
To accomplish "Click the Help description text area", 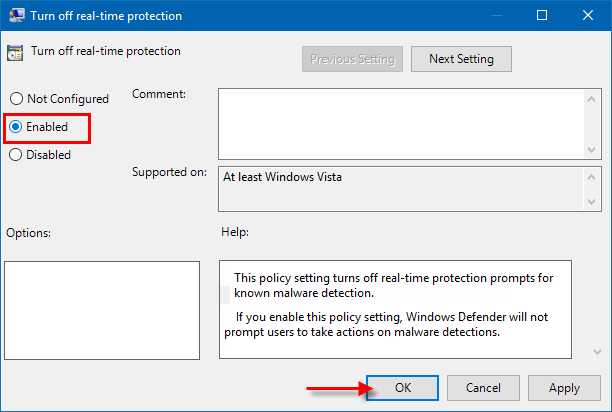I will (396, 309).
